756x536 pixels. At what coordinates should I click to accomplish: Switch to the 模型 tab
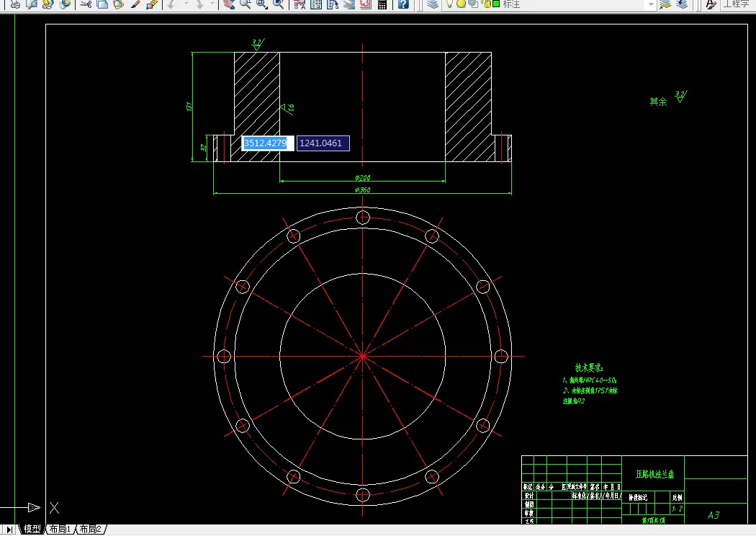32,530
